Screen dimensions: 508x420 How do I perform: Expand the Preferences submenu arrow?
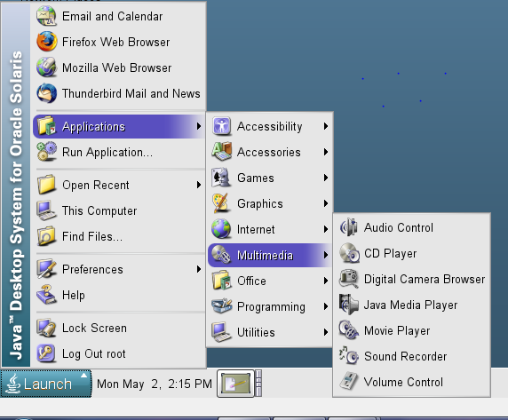(x=199, y=269)
